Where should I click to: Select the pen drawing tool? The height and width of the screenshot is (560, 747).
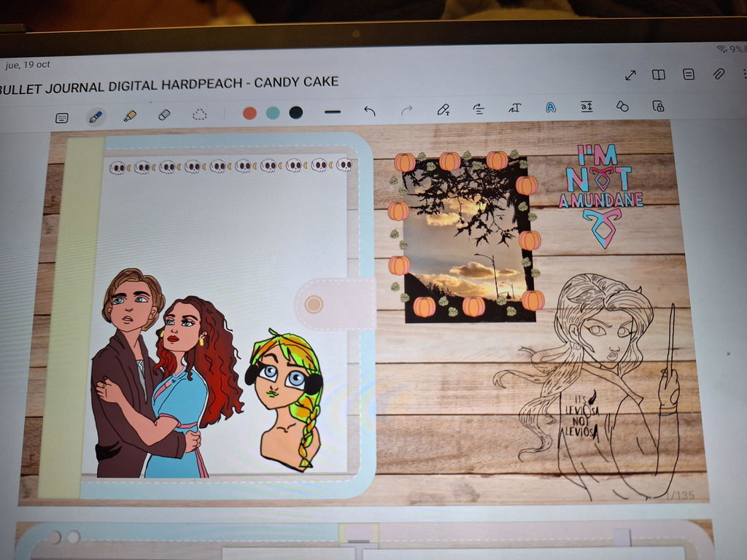[x=96, y=117]
